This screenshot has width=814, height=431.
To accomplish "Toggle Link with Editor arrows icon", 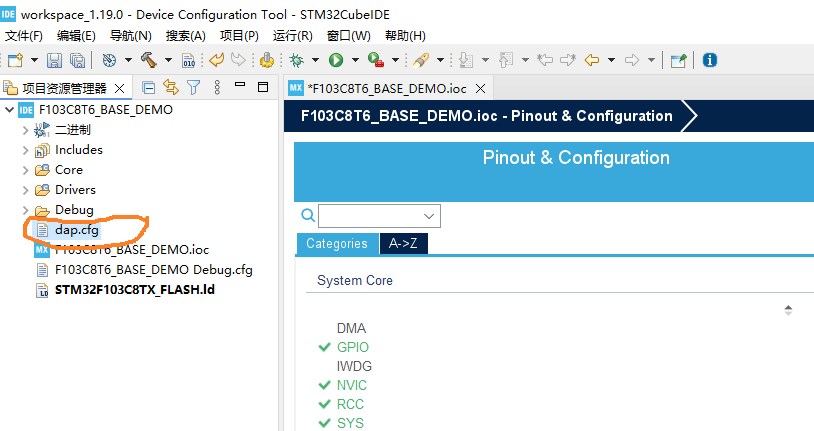I will pyautogui.click(x=171, y=87).
